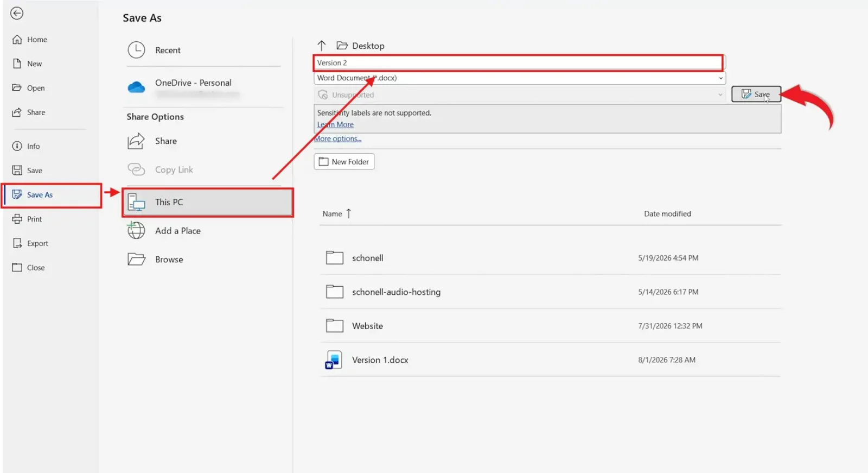This screenshot has height=473, width=868.
Task: Open the Unsupported sensitivity label dropdown
Action: coord(520,95)
